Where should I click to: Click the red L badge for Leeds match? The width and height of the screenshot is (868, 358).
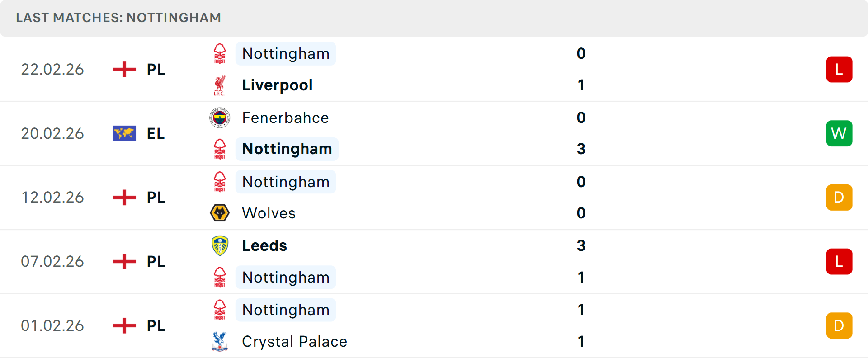[x=839, y=262]
